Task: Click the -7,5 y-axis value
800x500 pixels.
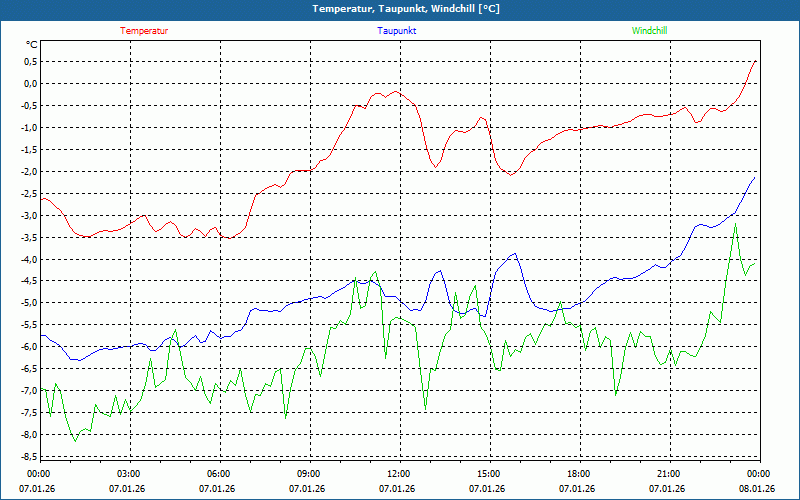Action: click(30, 413)
